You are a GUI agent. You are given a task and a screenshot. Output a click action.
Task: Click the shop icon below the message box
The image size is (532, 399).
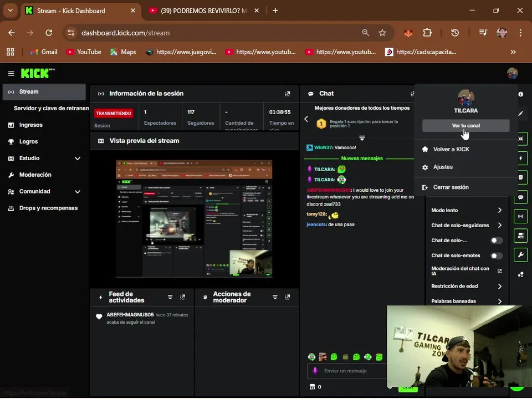(x=313, y=387)
